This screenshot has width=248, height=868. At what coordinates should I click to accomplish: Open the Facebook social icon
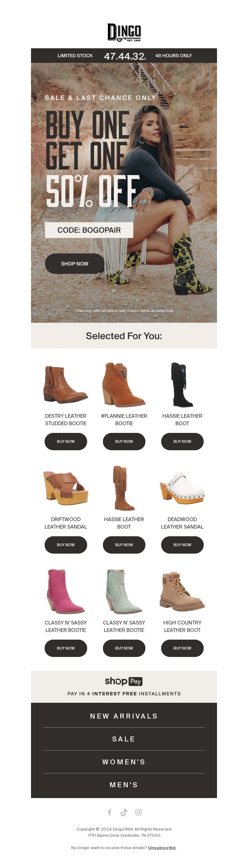click(109, 812)
